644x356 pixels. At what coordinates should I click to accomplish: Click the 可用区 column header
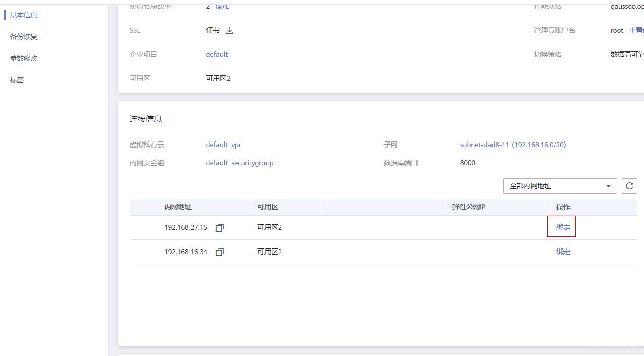[x=268, y=207]
